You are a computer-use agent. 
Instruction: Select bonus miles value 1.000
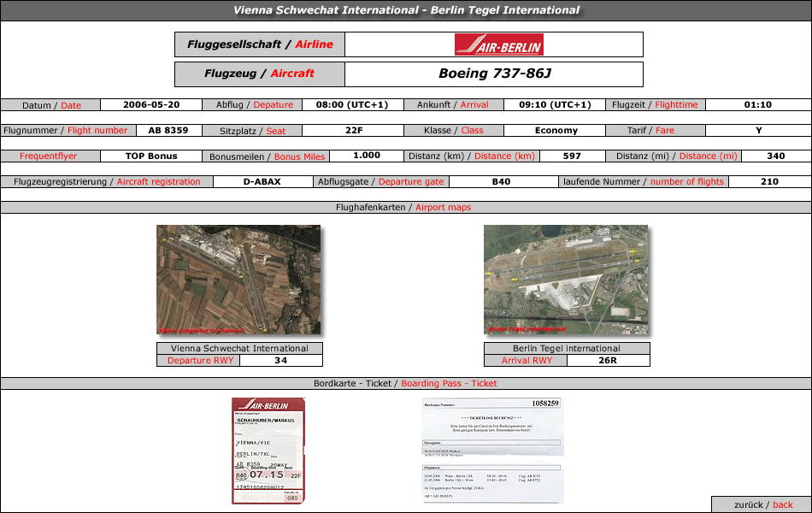click(367, 156)
